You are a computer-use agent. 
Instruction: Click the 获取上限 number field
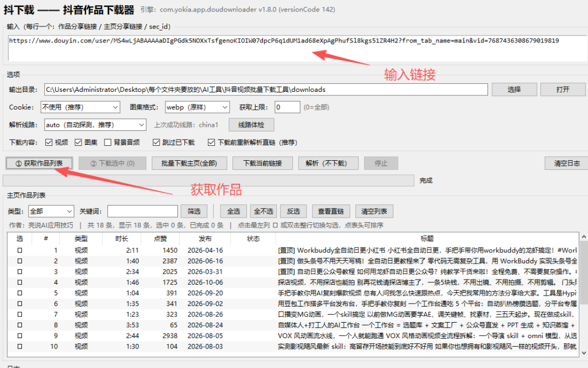[x=287, y=107]
